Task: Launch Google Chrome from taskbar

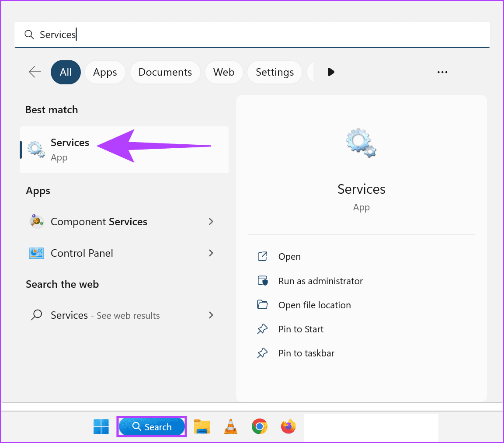Action: click(259, 427)
